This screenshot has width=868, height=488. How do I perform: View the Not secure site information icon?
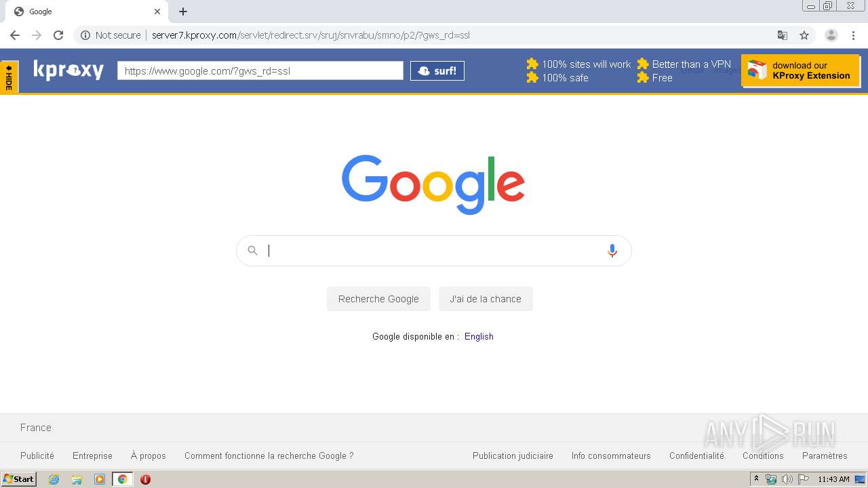tap(85, 35)
